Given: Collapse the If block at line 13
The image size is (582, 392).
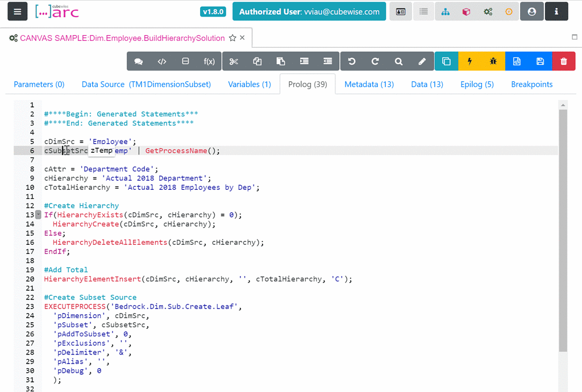Looking at the screenshot, I should tap(38, 214).
